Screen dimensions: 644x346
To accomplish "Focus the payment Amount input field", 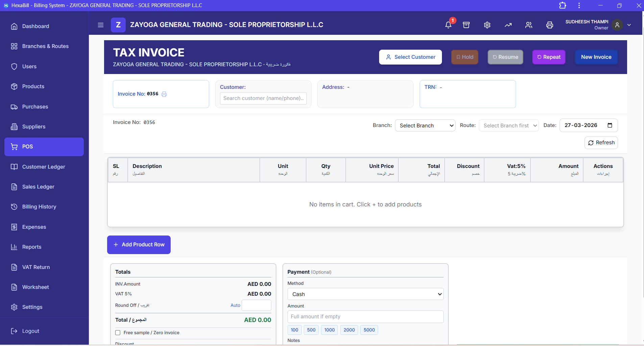I will 365,317.
